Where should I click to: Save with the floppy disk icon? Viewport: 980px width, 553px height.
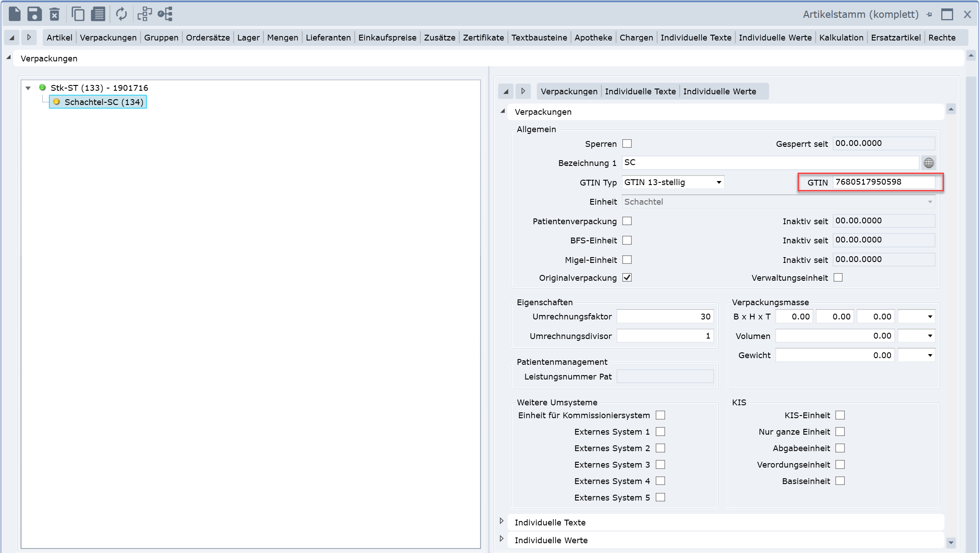pyautogui.click(x=34, y=14)
